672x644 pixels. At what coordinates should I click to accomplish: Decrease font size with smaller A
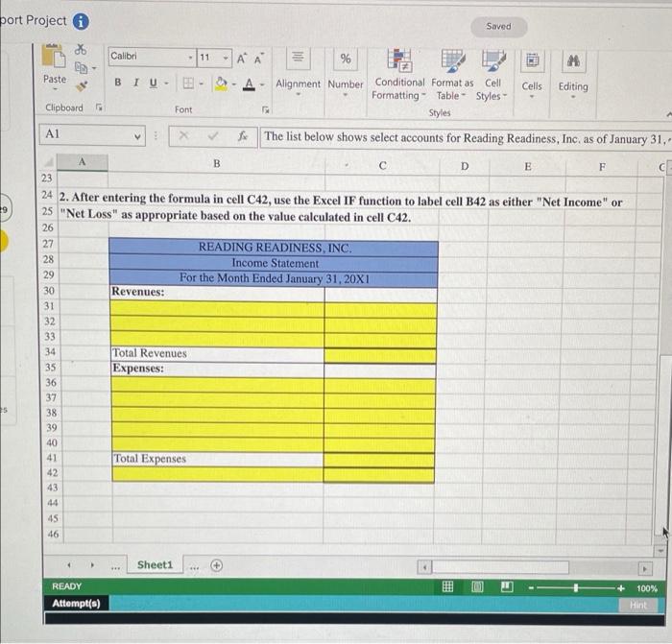tap(258, 59)
